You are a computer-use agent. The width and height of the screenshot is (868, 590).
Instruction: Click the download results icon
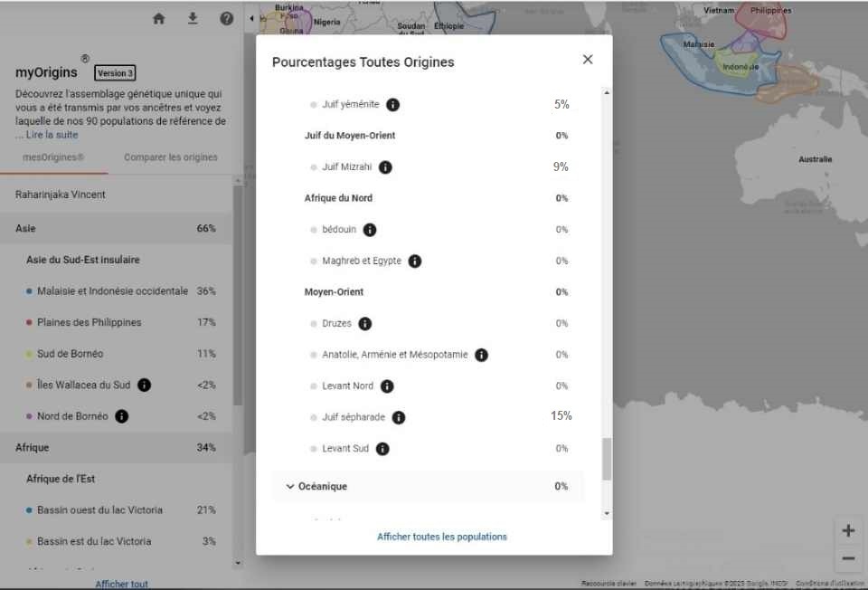click(193, 18)
